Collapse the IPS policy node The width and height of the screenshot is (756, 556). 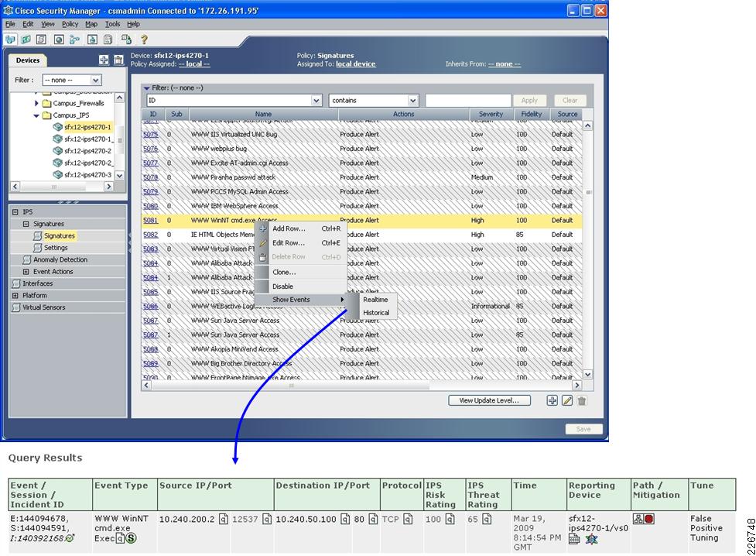[x=15, y=212]
